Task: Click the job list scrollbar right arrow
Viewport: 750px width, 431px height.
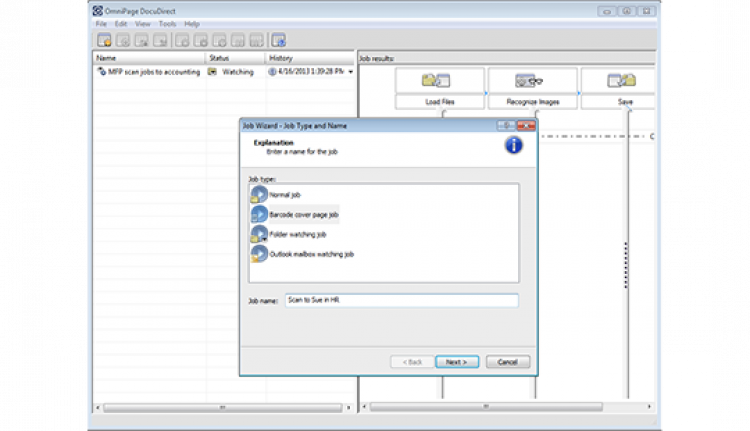Action: [x=349, y=408]
